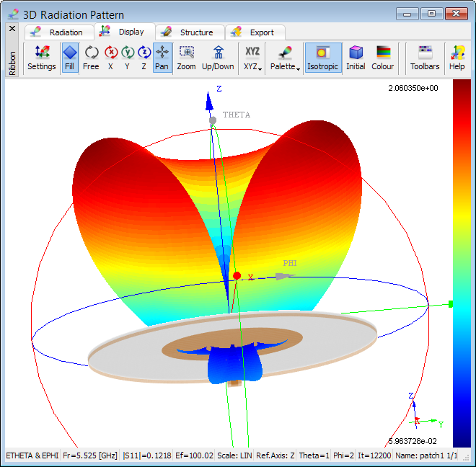
Task: Reset to the Initial view
Action: tap(356, 58)
